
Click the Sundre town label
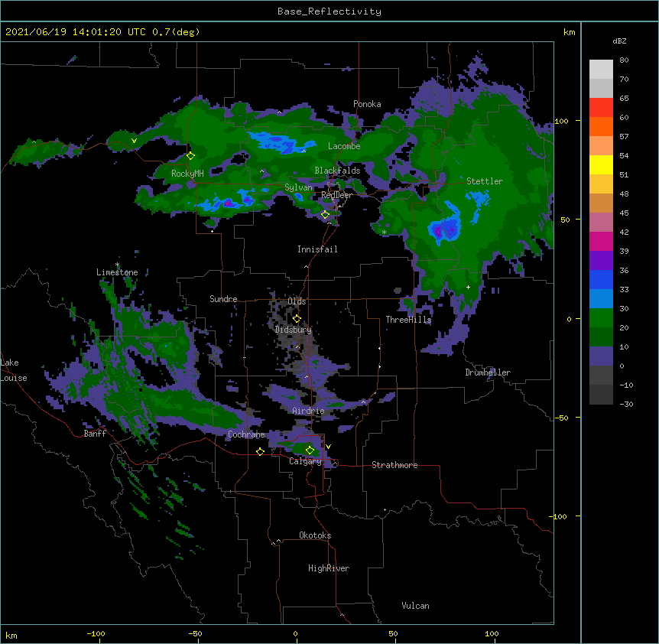[x=223, y=299]
